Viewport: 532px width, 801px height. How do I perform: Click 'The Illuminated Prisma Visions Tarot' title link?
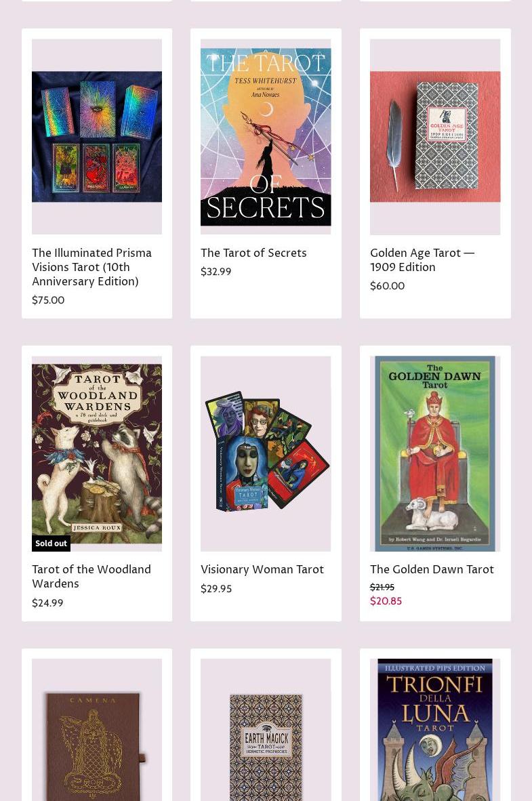click(x=92, y=267)
